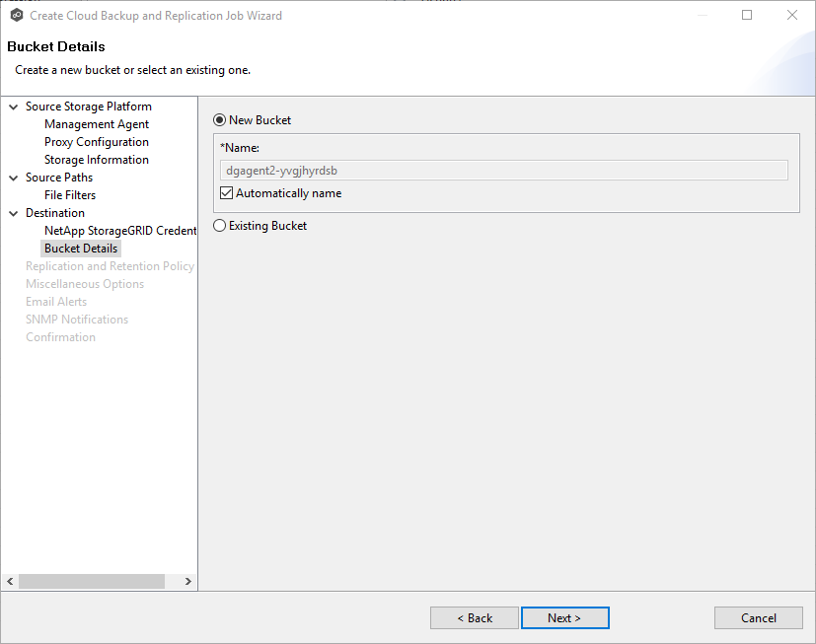Select the Existing Bucket option
The image size is (816, 644).
point(218,225)
